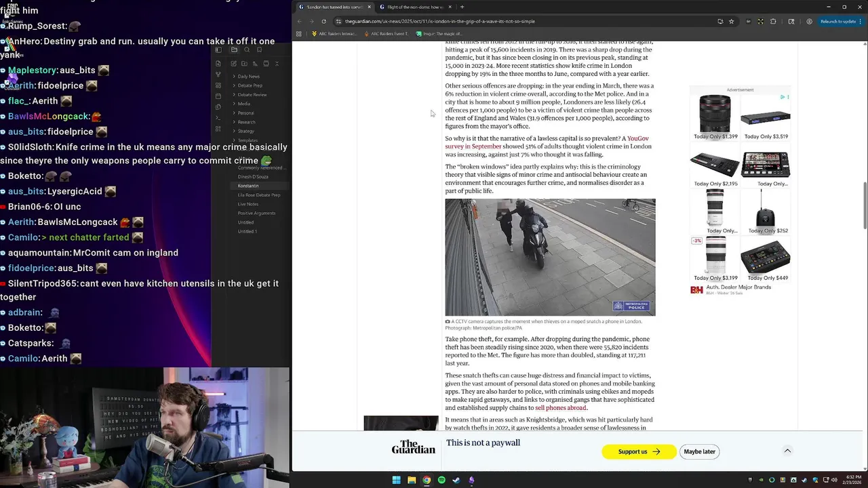Open the Imgur bookmark
The height and width of the screenshot is (488, 868).
click(x=439, y=34)
